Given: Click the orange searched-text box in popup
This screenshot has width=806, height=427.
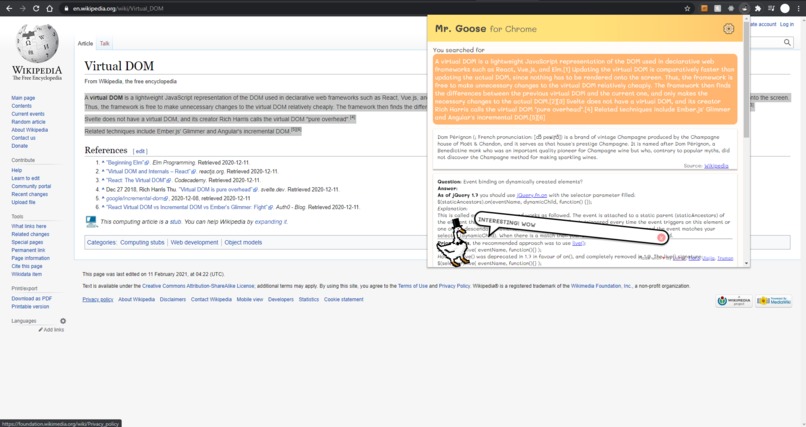Looking at the screenshot, I should (584, 89).
